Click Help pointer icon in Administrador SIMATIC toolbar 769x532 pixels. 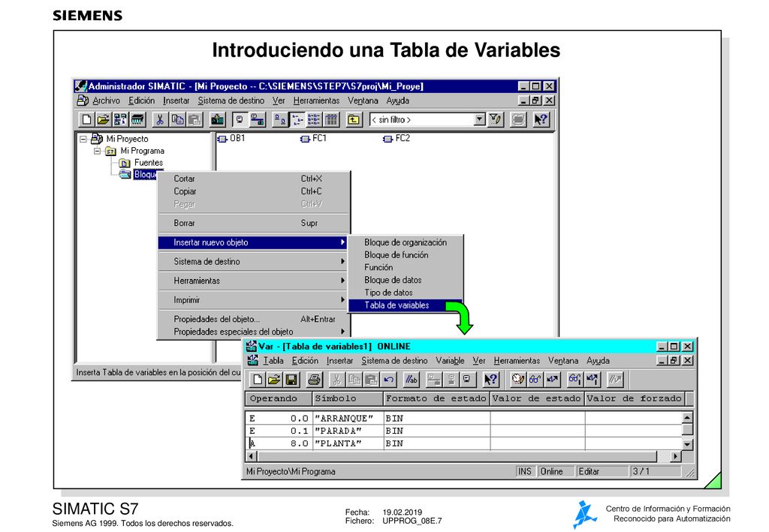(541, 119)
